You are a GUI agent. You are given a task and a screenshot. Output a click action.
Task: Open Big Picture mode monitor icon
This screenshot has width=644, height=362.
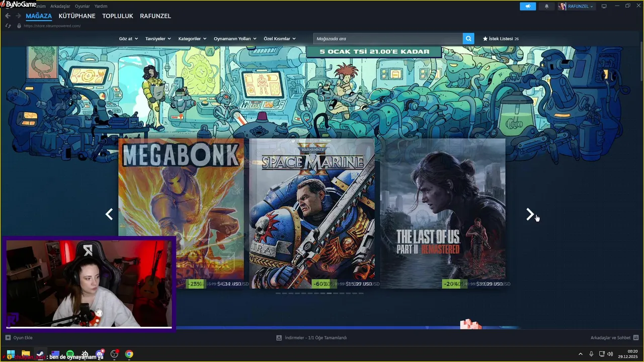click(x=604, y=6)
